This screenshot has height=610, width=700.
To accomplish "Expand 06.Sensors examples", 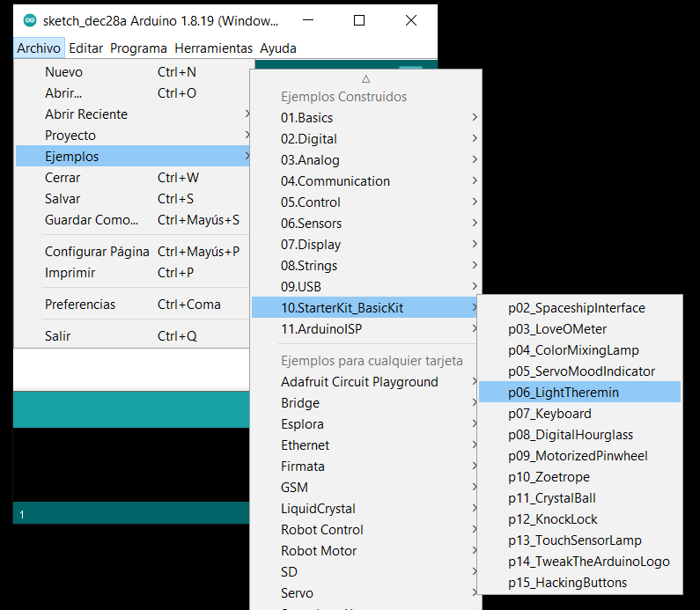I will click(366, 223).
